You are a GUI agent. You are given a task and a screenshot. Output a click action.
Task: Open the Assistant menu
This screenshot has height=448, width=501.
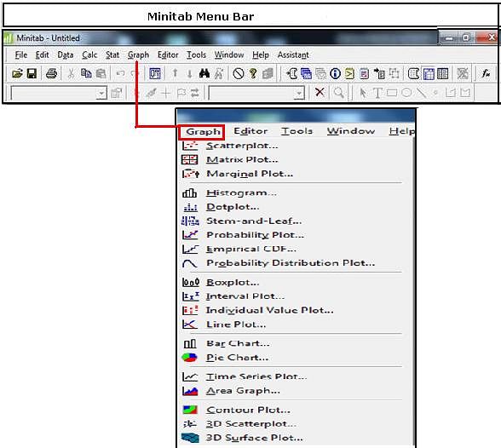(x=293, y=55)
